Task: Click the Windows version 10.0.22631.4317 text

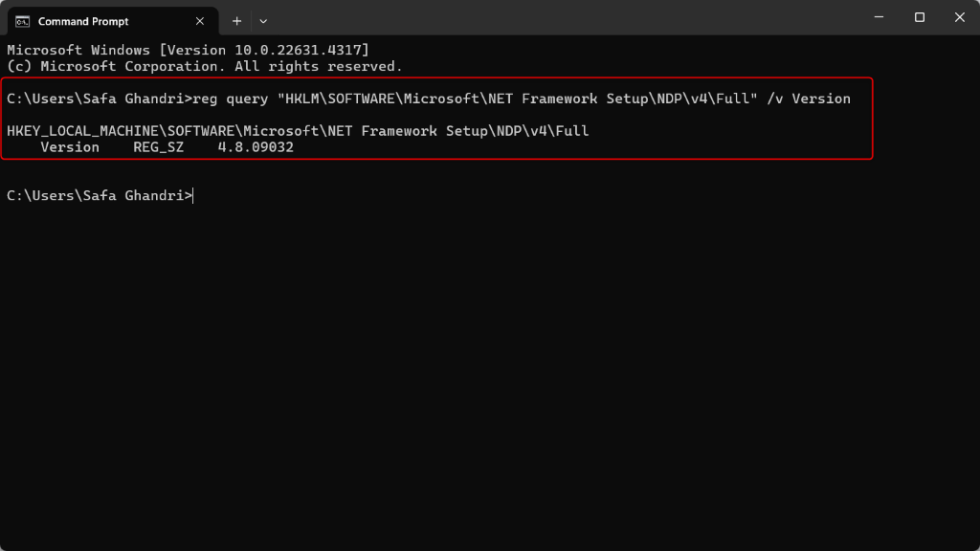Action: coord(264,50)
